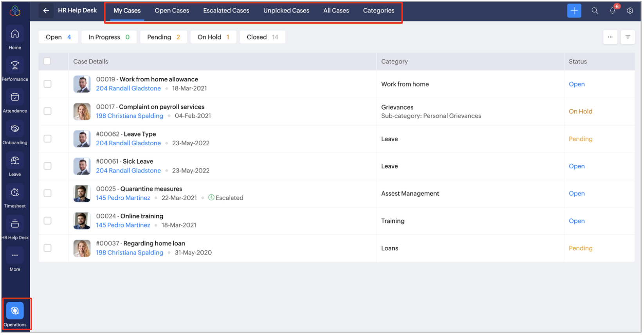
Task: Switch to the Escalated Cases tab
Action: [x=227, y=11]
